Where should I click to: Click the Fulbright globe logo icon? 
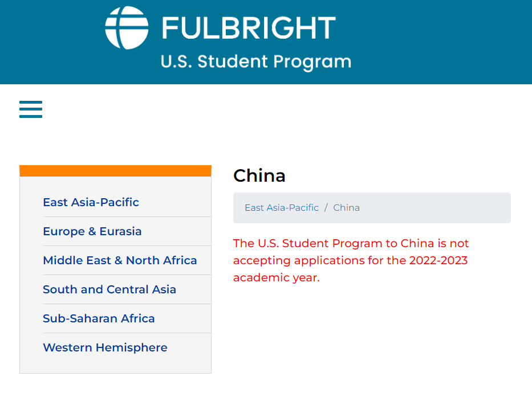[127, 28]
